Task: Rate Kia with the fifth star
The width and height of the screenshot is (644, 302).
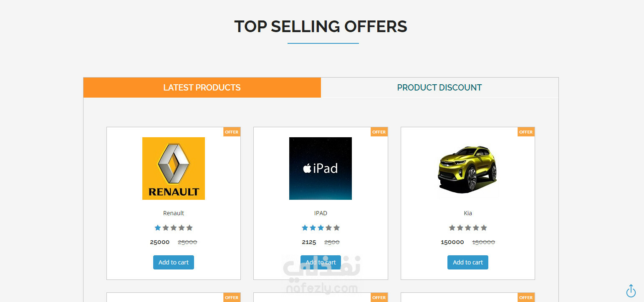Action: click(x=484, y=228)
